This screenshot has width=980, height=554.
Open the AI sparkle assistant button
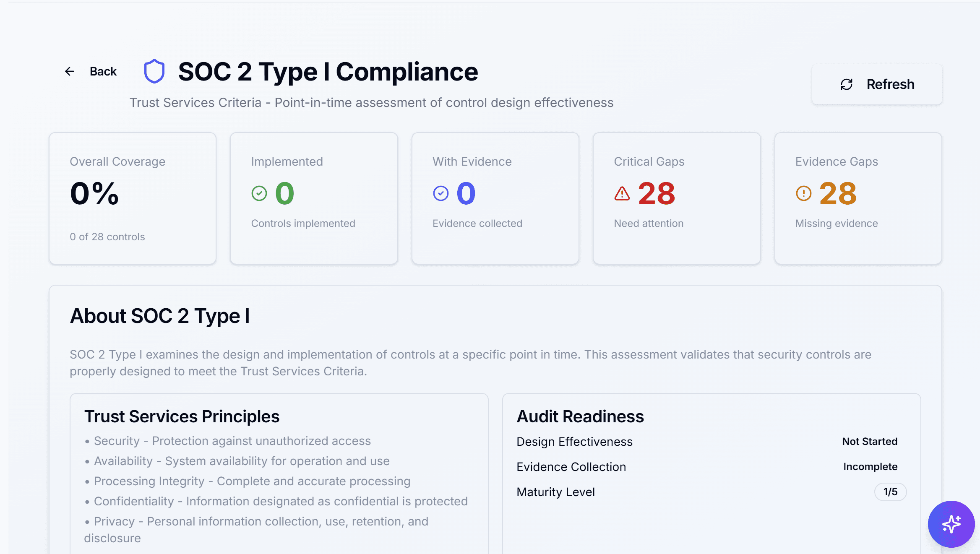[951, 524]
